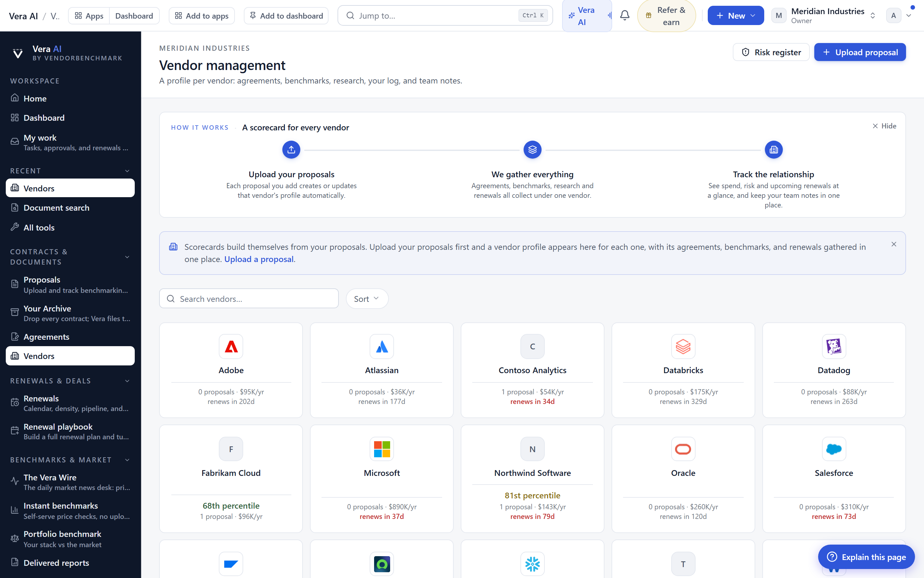Click the Vera Wire pulse icon
The width and height of the screenshot is (924, 578).
(x=14, y=481)
